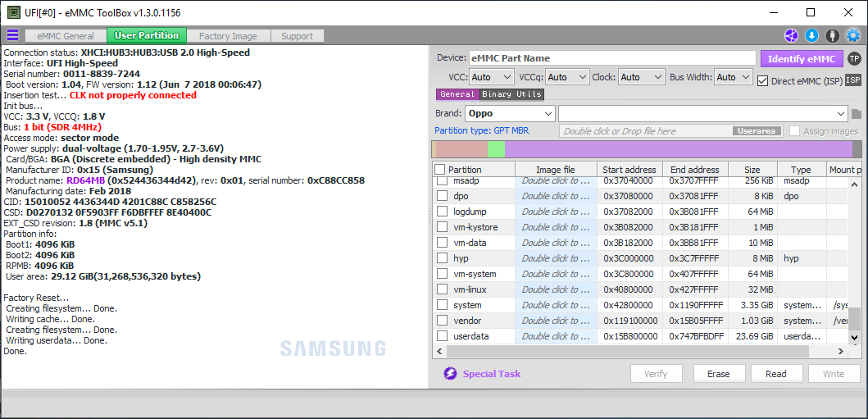Click the image file cell for vm-system
This screenshot has height=419, width=868.
pyautogui.click(x=556, y=273)
